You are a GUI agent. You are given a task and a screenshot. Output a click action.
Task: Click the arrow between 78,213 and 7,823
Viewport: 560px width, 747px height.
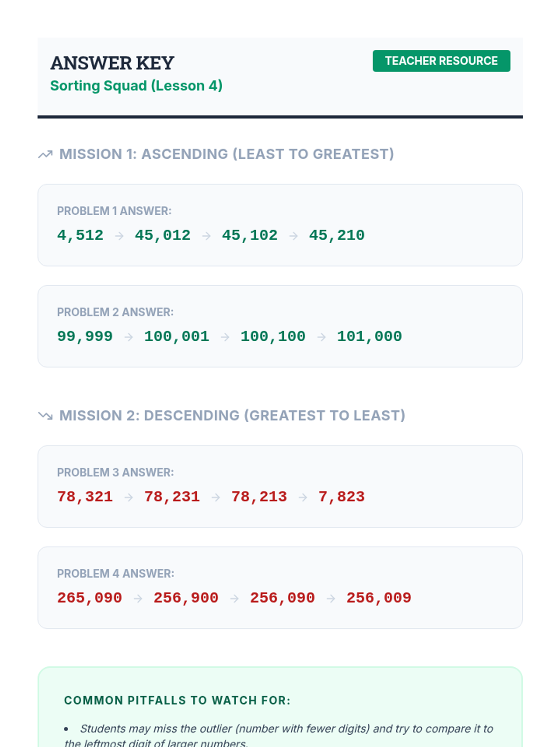point(303,497)
